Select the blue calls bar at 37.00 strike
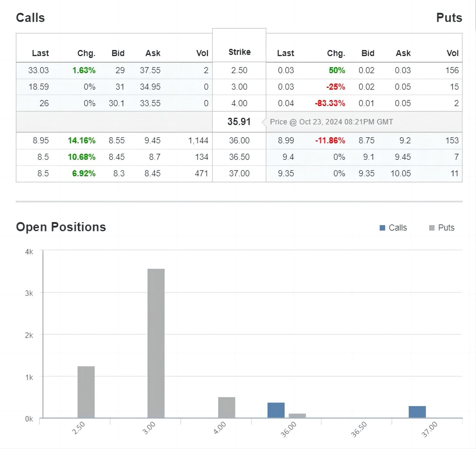Viewport: 476px width, 449px height. coord(417,412)
